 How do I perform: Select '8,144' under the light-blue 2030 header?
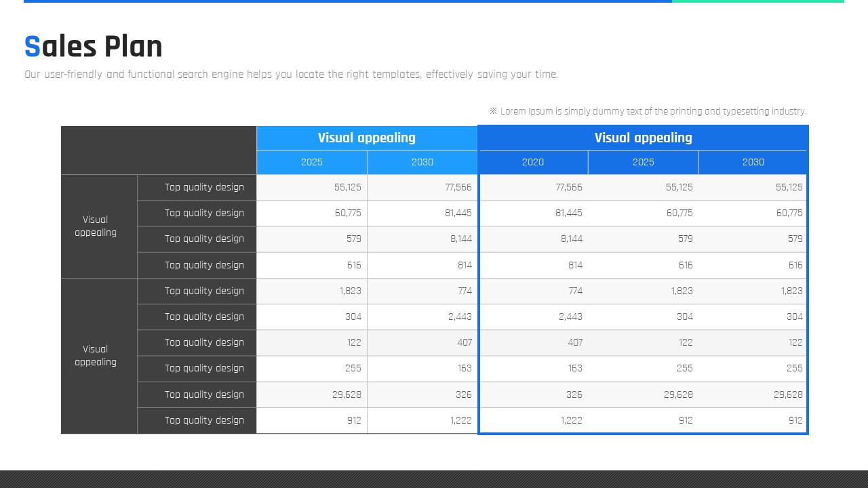point(461,239)
